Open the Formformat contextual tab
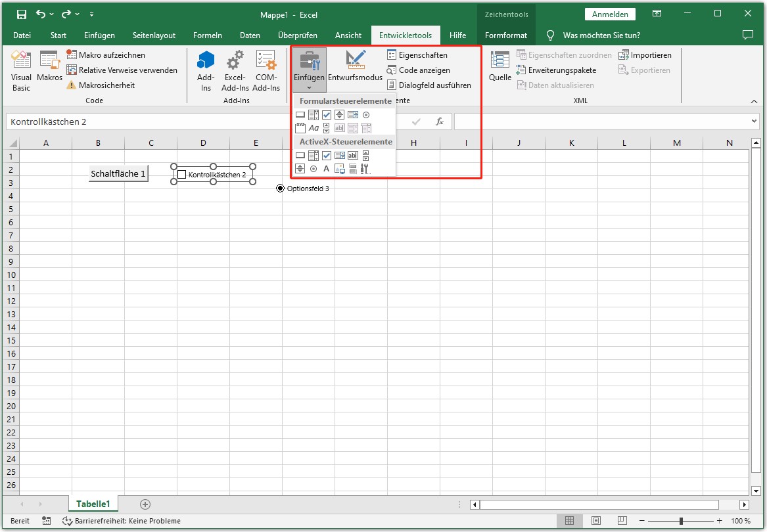Viewport: 767px width, 532px height. (x=506, y=35)
